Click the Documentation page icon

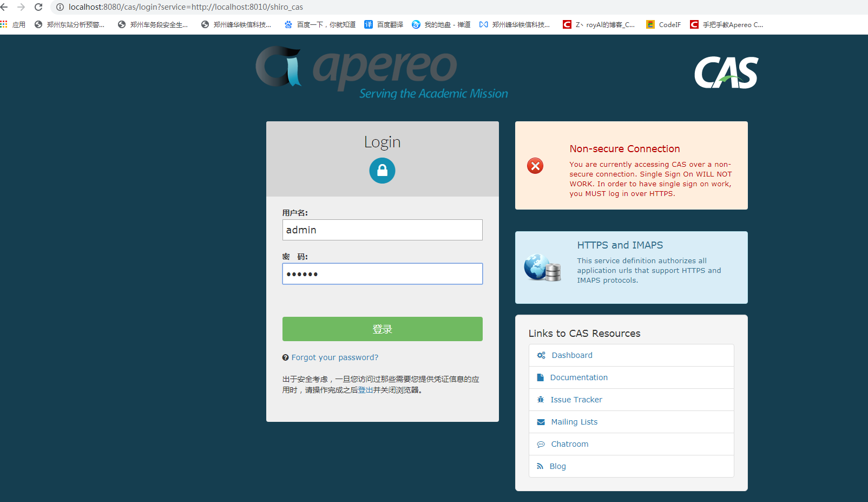pos(540,377)
